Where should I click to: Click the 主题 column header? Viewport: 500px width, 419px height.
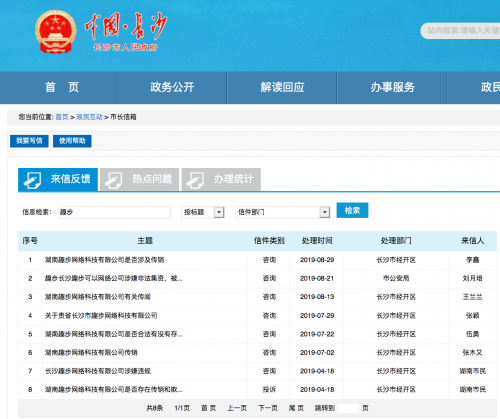click(145, 241)
